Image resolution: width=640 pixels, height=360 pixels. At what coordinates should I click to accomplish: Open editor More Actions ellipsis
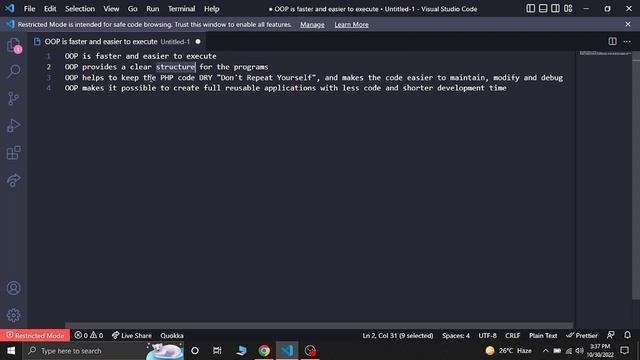click(x=627, y=41)
